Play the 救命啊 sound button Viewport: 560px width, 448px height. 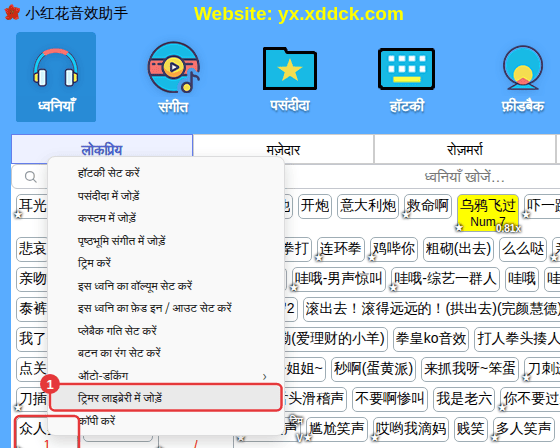coord(428,206)
